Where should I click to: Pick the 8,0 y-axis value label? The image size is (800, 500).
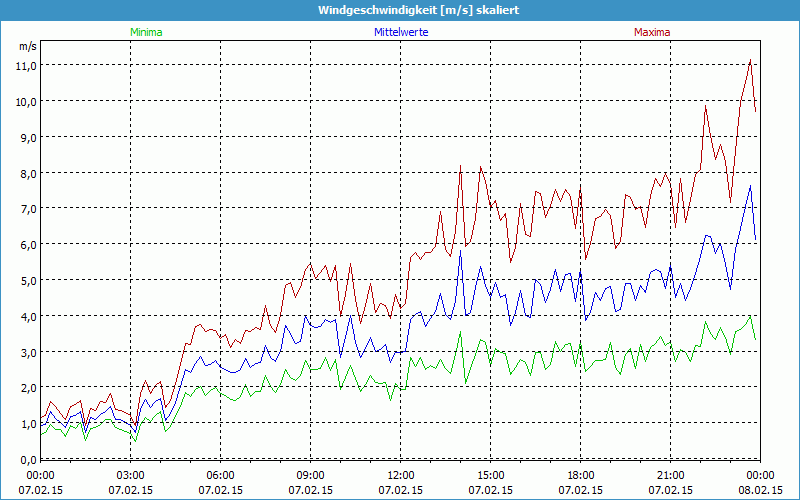[25, 173]
